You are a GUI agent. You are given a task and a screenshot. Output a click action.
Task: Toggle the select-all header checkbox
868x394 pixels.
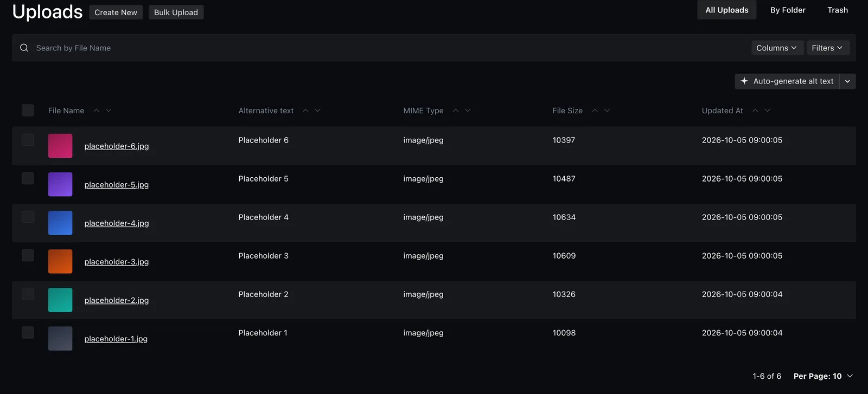tap(28, 111)
